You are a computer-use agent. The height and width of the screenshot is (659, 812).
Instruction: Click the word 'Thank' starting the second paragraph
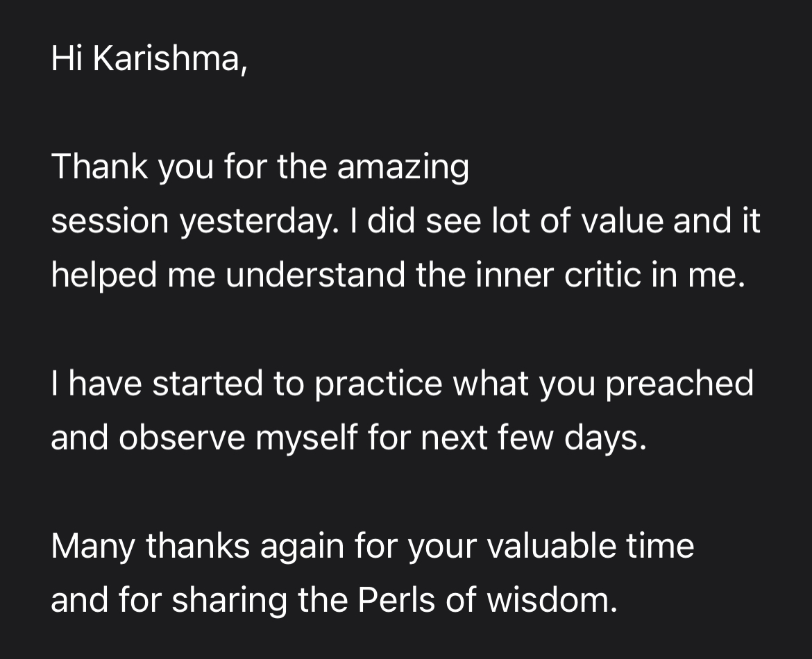pyautogui.click(x=99, y=166)
